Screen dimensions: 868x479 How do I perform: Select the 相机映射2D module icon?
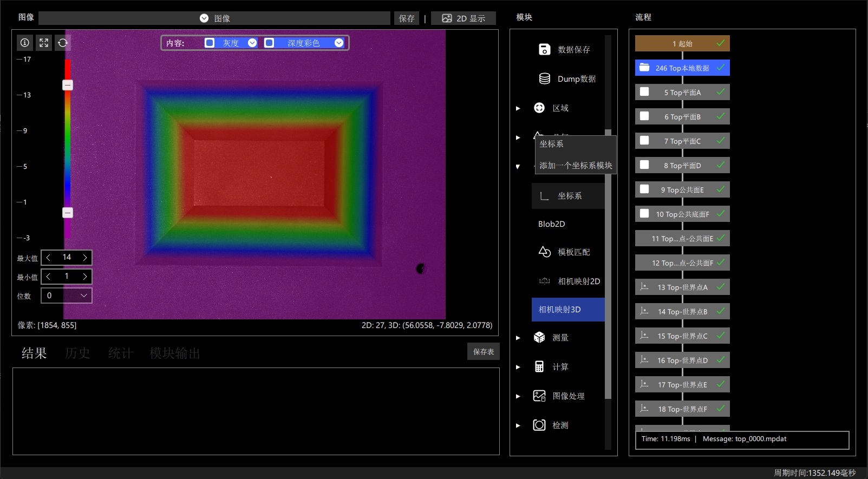pyautogui.click(x=545, y=281)
